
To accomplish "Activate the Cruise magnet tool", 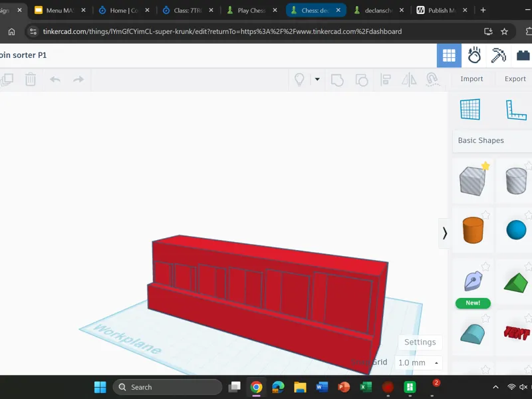I will (x=433, y=79).
